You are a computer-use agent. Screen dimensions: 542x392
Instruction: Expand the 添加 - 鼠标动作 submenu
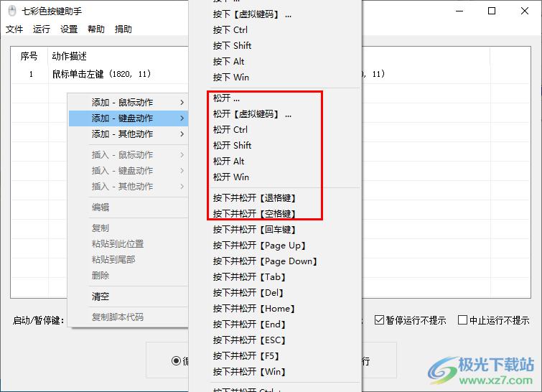click(x=127, y=103)
